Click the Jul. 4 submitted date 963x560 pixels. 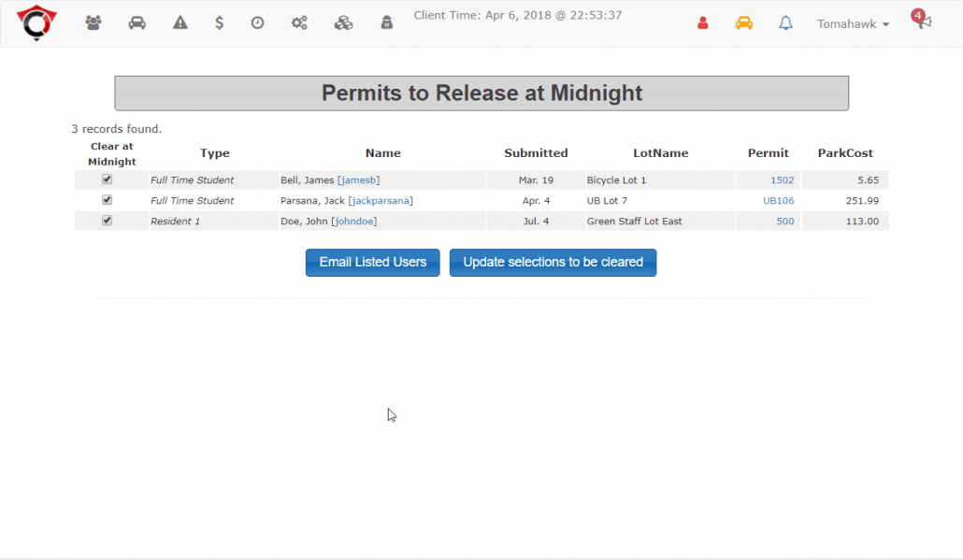coord(536,221)
